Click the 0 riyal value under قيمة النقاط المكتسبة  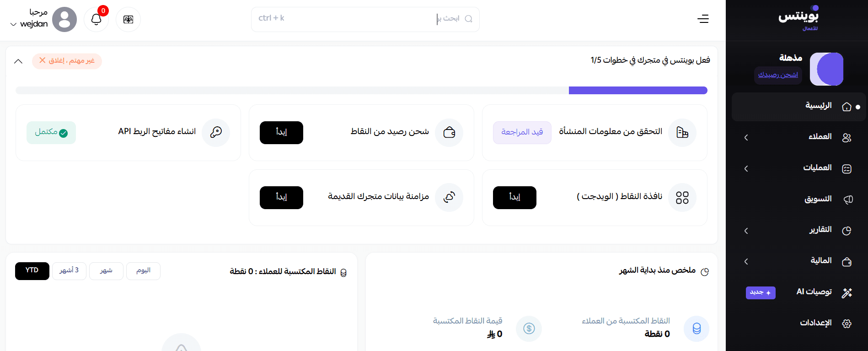(x=495, y=334)
